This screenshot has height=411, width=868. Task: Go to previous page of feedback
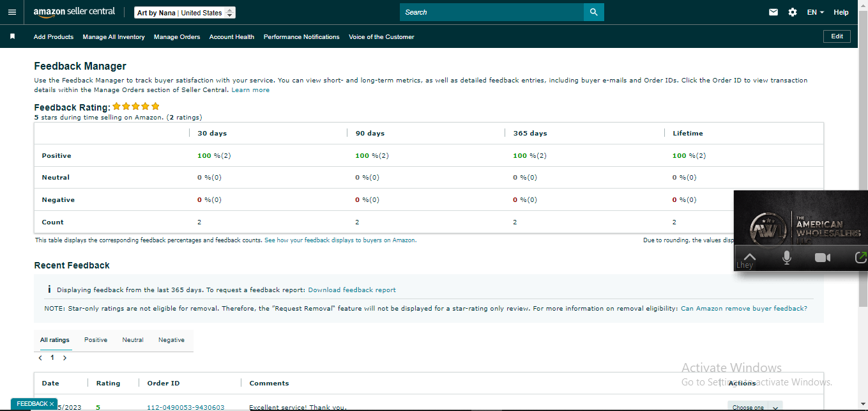(40, 358)
